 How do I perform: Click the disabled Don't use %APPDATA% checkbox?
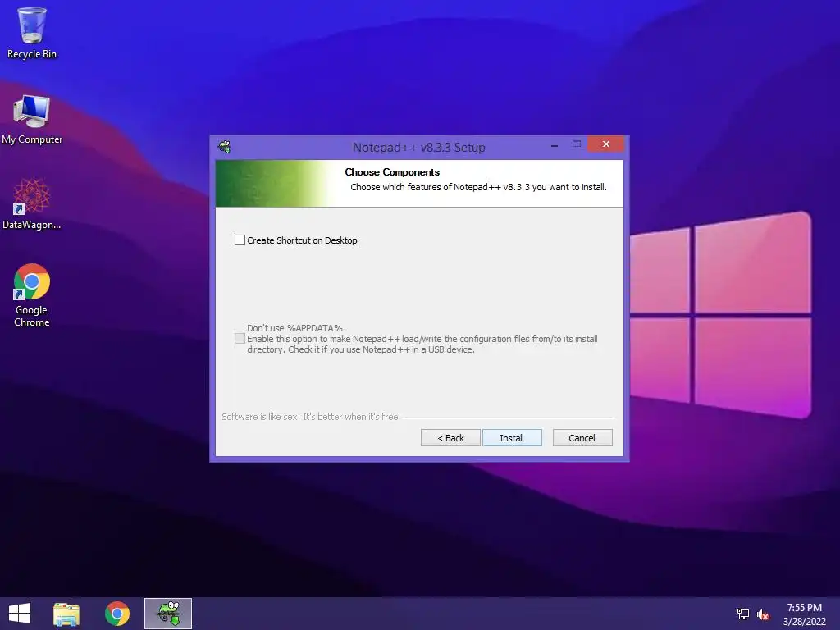coord(240,339)
